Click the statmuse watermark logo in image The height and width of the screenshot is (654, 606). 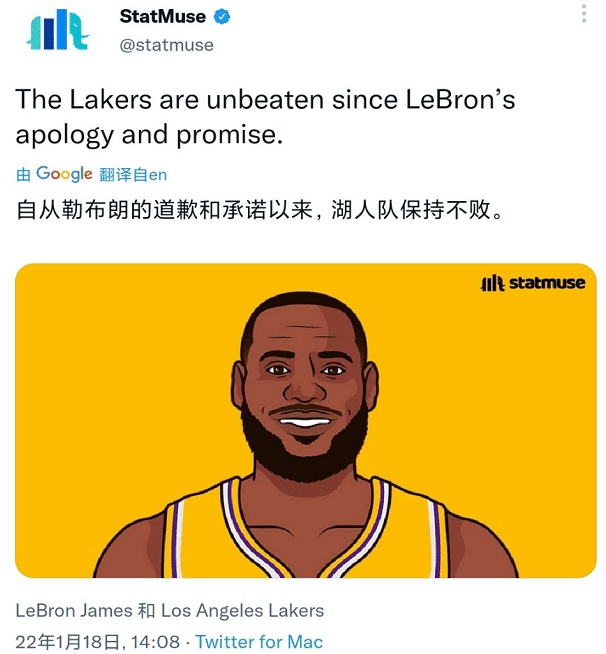pyautogui.click(x=533, y=283)
